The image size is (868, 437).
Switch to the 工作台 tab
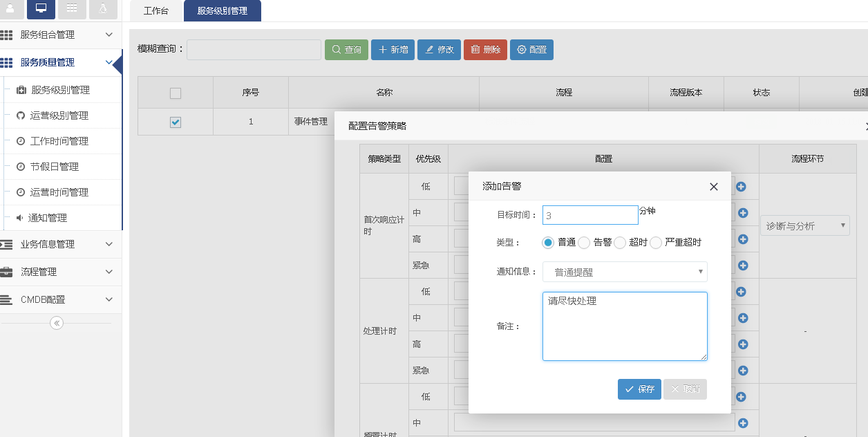coord(156,11)
